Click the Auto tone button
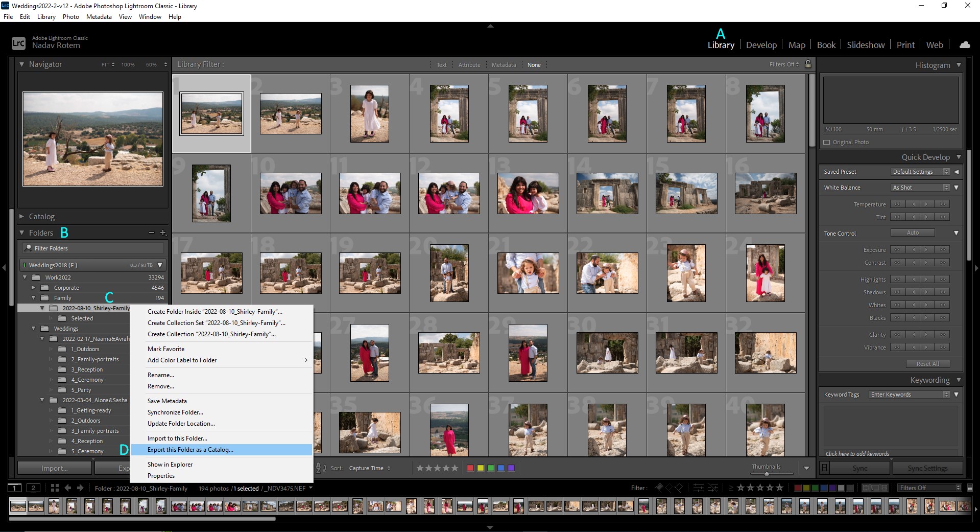This screenshot has width=980, height=532. pyautogui.click(x=913, y=233)
